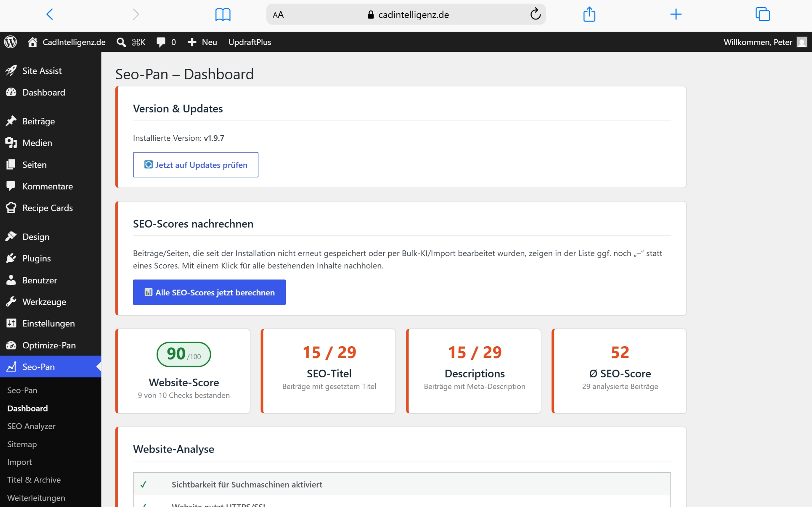Image resolution: width=812 pixels, height=507 pixels.
Task: Click Alle SEO-Scores jetzt berechnen button
Action: (x=209, y=292)
